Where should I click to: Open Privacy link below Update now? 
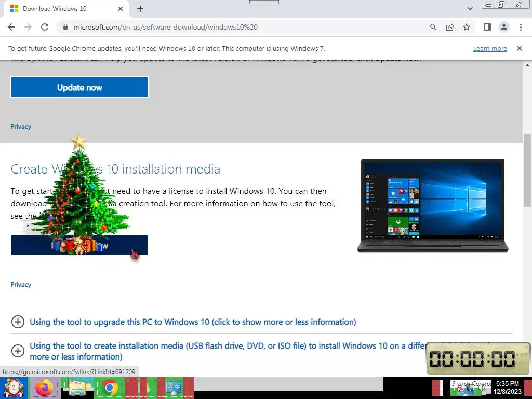click(x=21, y=127)
